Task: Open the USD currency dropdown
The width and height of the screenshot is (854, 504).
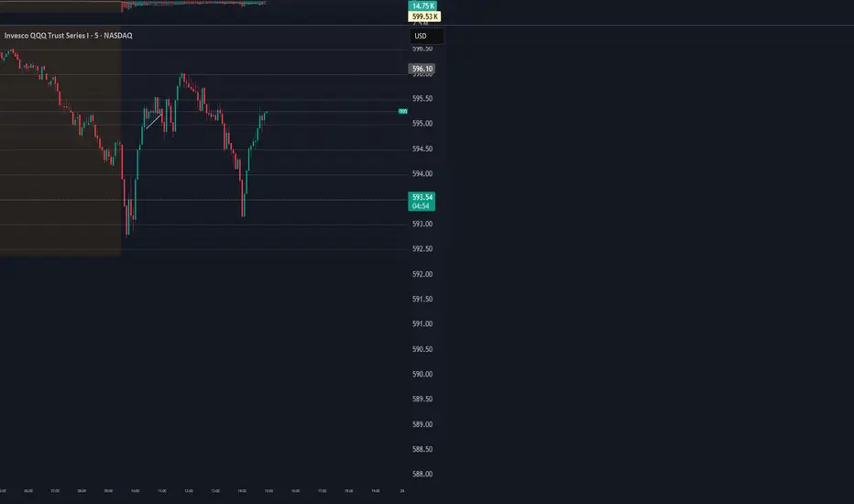Action: (428, 37)
